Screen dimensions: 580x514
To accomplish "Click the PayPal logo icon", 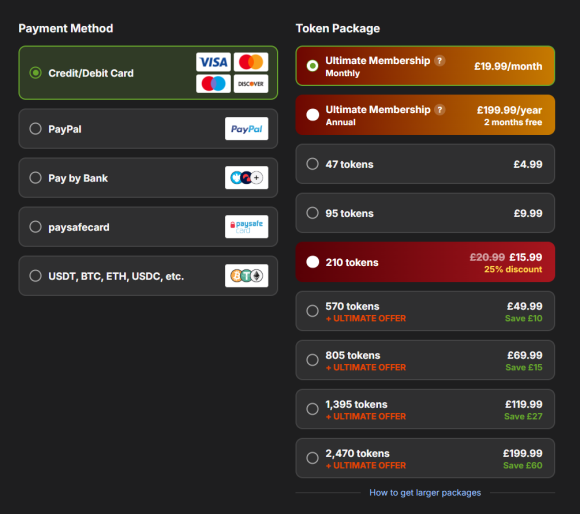I will [246, 129].
